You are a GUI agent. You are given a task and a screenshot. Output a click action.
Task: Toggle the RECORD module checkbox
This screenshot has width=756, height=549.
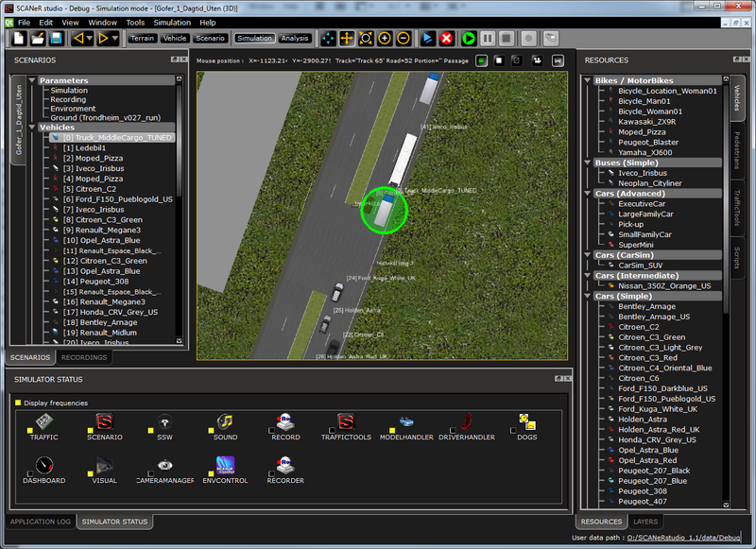coord(270,430)
